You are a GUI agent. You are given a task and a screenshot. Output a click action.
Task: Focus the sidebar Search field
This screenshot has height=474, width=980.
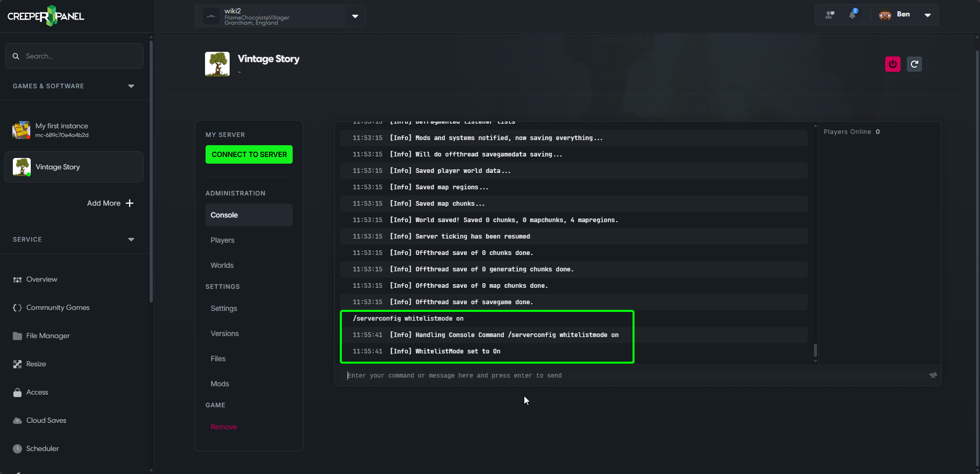[74, 56]
